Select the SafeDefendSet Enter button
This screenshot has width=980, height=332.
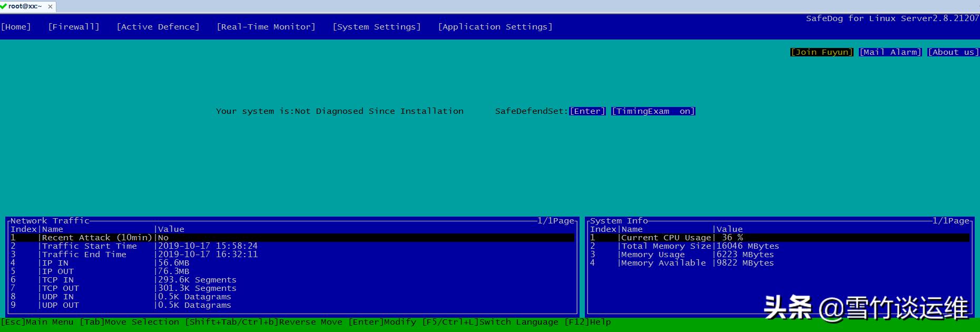point(587,111)
